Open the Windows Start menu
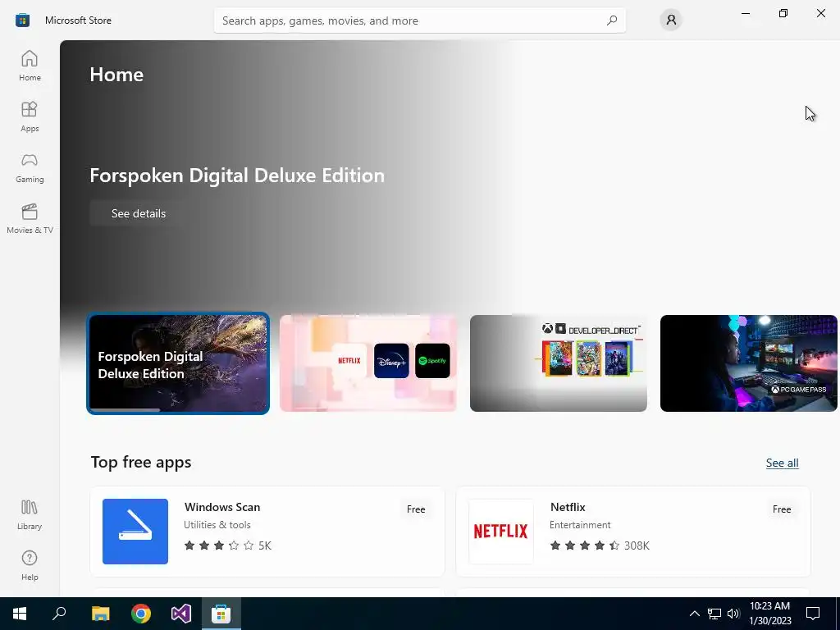 20,614
